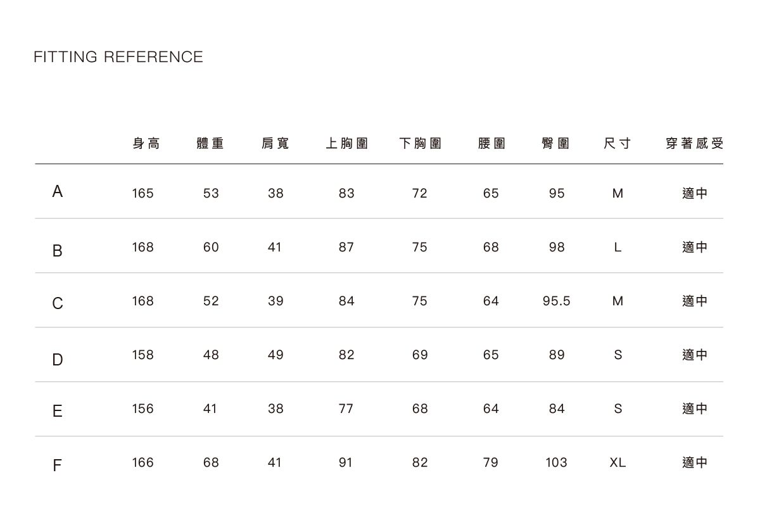Viewport: 760px width, 532px height.
Task: Select the 上胸圍 column header
Action: [346, 144]
